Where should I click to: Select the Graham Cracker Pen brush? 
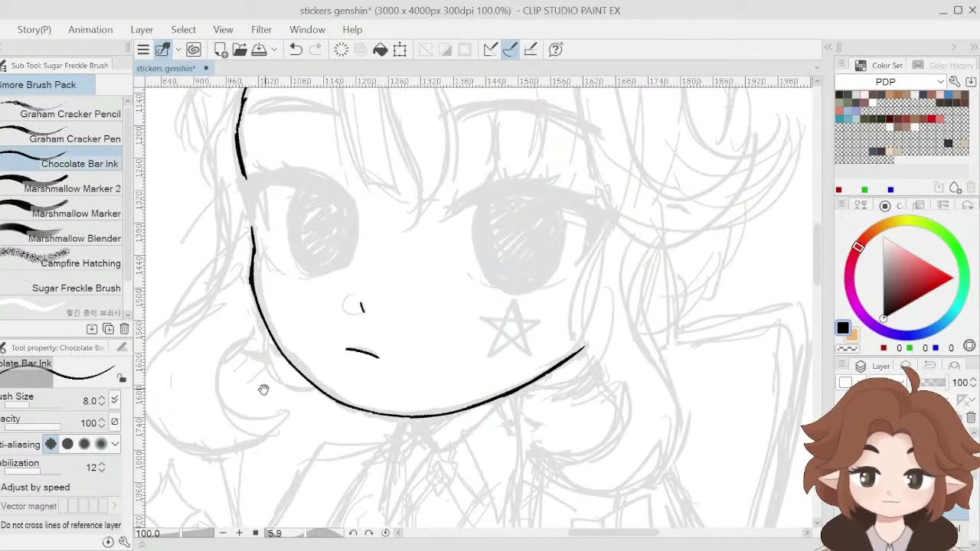61,135
